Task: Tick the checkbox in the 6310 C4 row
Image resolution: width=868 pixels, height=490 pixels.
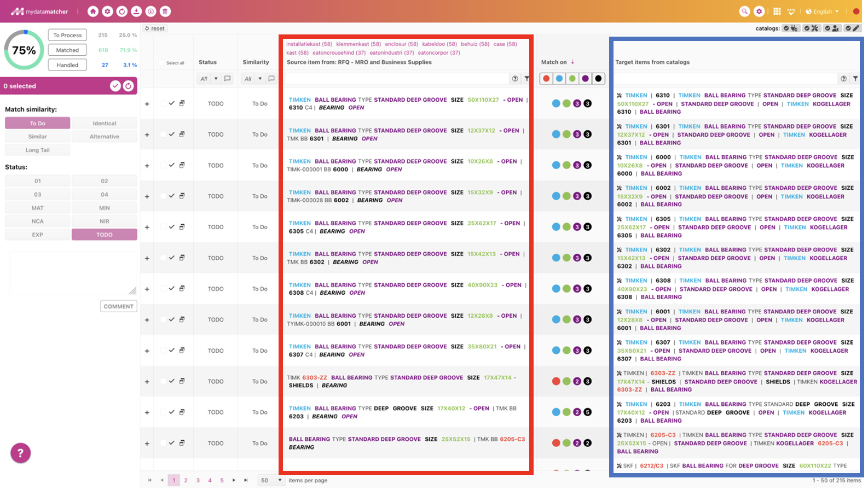Action: tap(163, 103)
